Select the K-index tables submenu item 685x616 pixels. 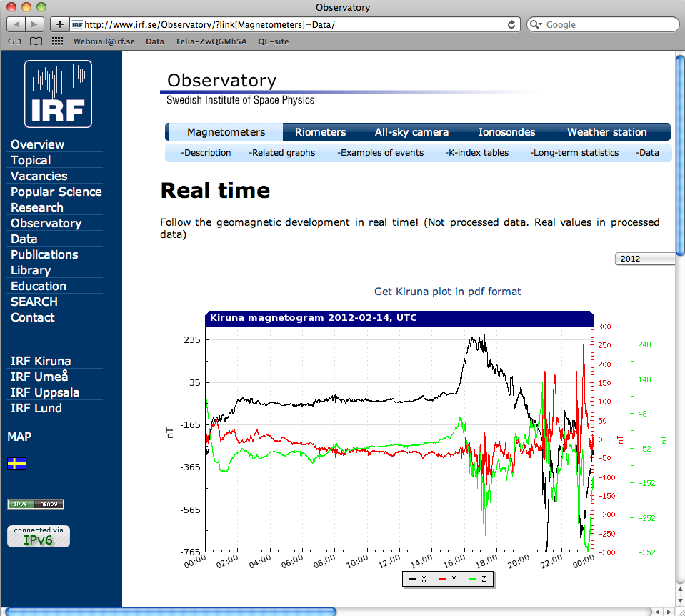pos(476,153)
